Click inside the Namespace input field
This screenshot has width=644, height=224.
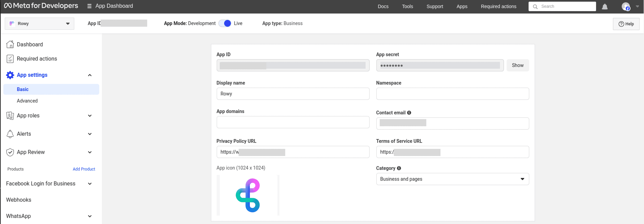pyautogui.click(x=452, y=94)
